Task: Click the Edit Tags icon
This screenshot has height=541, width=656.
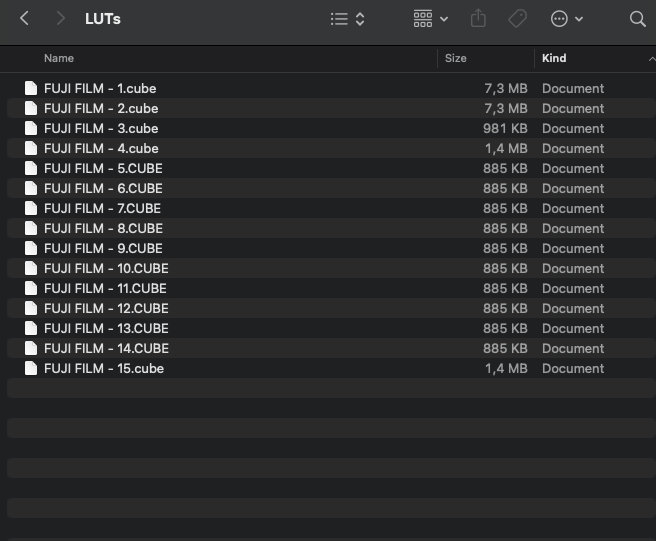Action: pyautogui.click(x=517, y=19)
